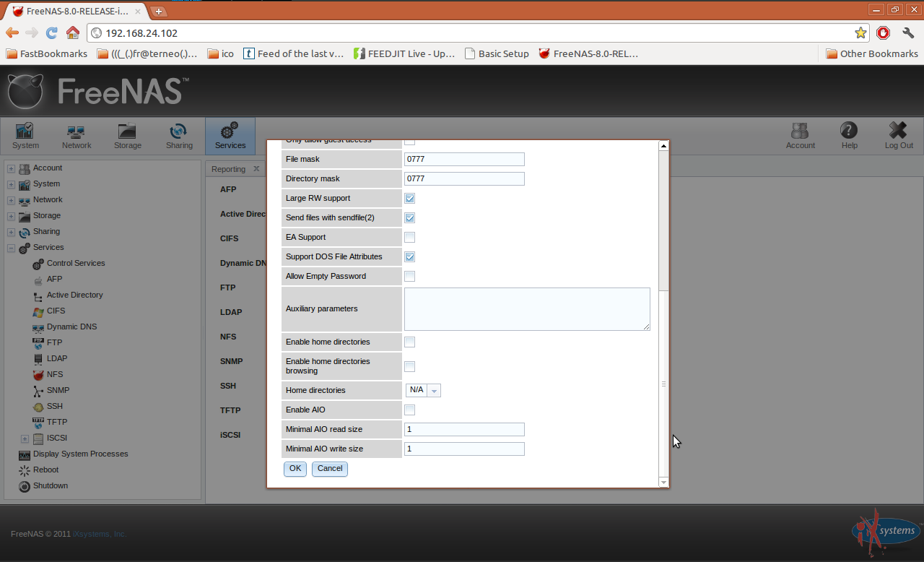Expand the Sharing tree node
This screenshot has width=924, height=562.
10,231
